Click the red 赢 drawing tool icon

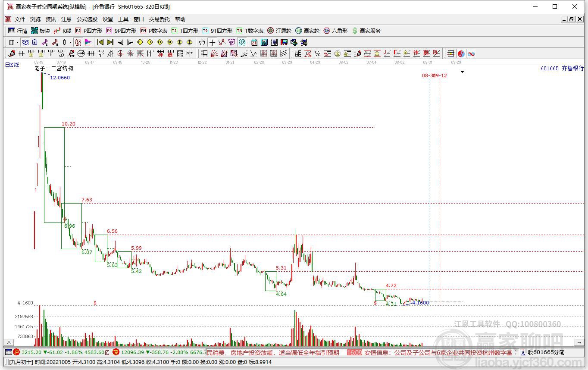pyautogui.click(x=170, y=53)
